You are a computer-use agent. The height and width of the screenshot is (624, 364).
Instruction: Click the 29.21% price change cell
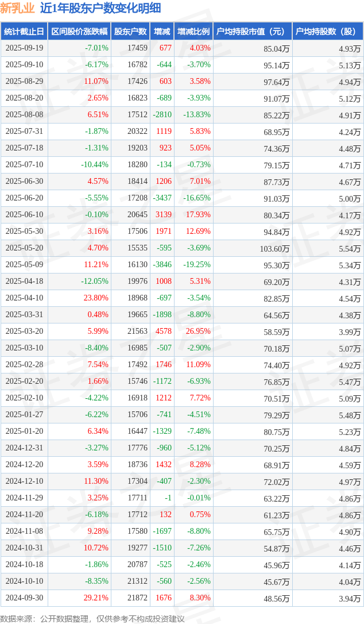click(96, 598)
